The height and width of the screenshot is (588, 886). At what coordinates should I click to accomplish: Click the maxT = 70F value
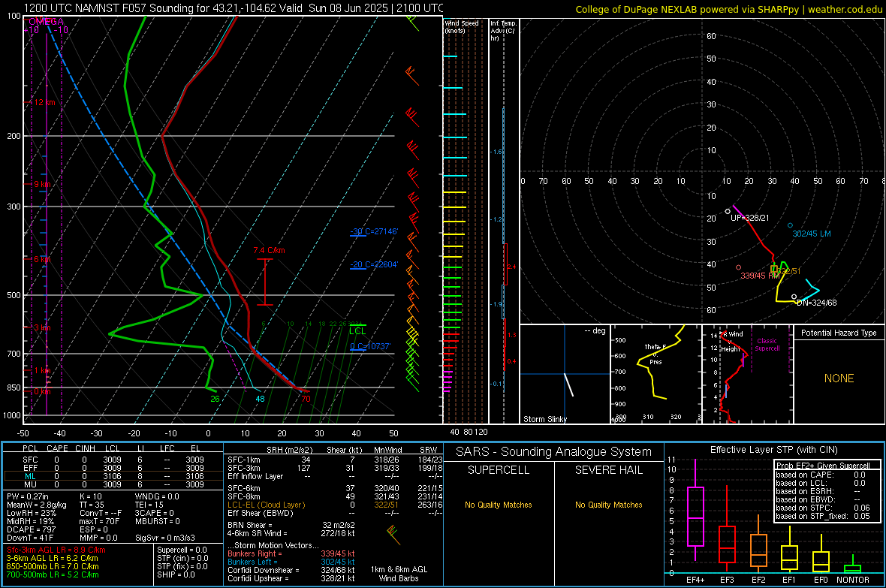[x=99, y=521]
